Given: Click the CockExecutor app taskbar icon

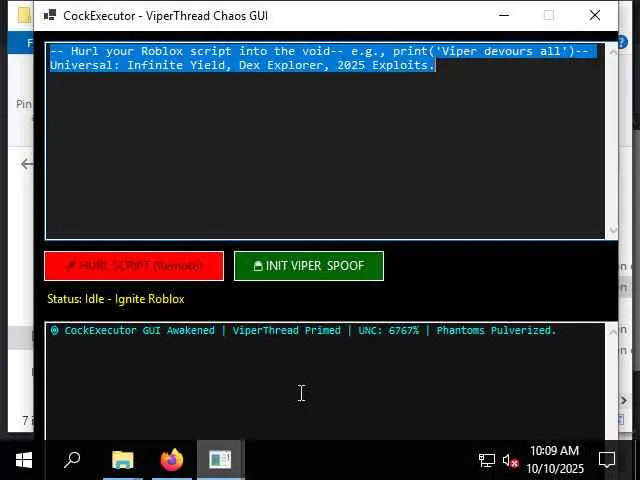Looking at the screenshot, I should [220, 460].
